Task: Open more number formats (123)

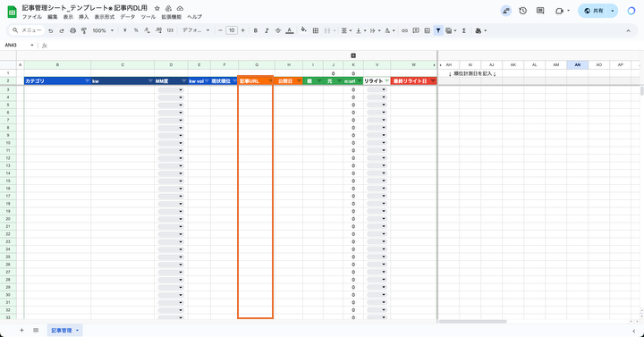Action: click(x=170, y=30)
